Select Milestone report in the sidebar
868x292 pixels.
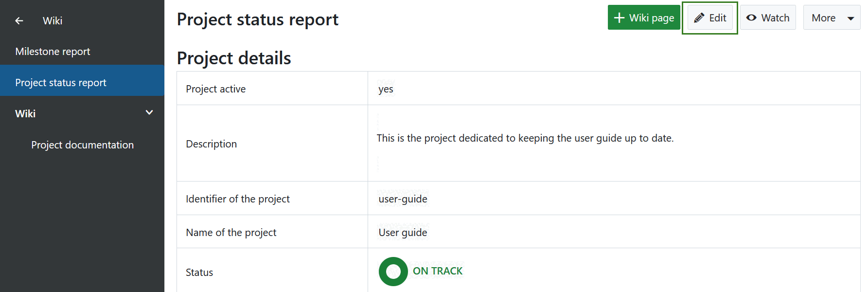(53, 51)
